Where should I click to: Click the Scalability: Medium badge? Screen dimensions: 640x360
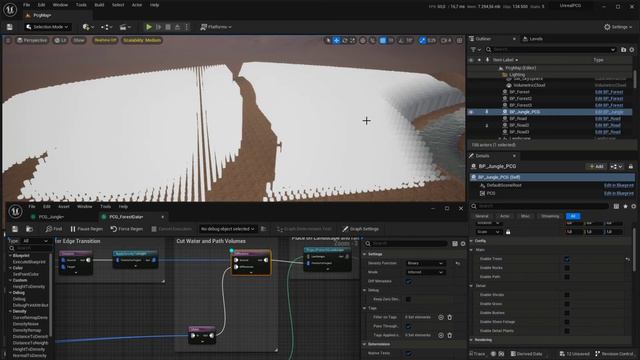(142, 40)
